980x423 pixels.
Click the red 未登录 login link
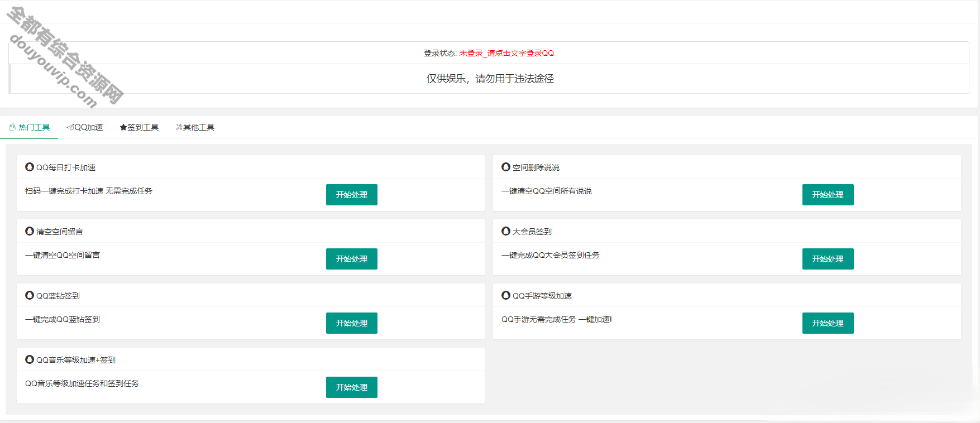pos(506,53)
